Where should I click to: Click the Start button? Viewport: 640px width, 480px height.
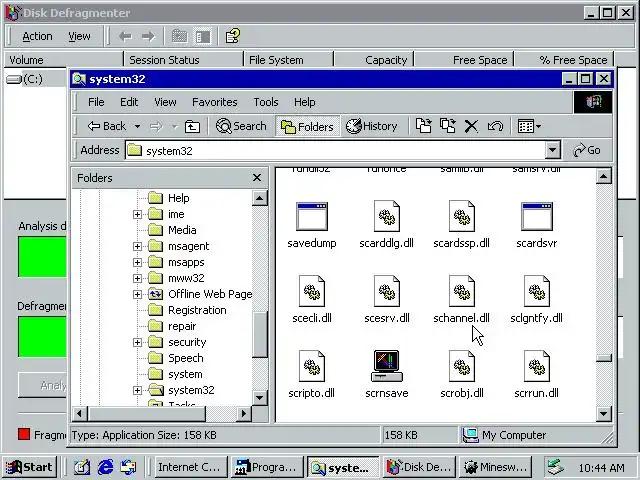click(29, 467)
